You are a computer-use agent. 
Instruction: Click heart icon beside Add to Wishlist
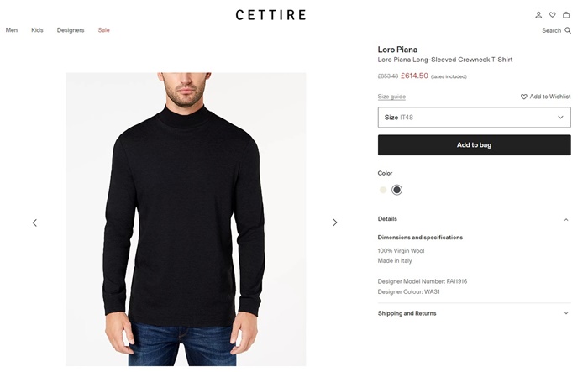[524, 97]
